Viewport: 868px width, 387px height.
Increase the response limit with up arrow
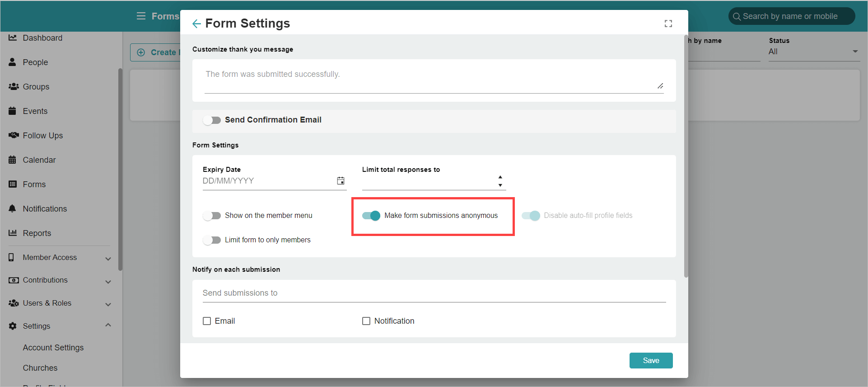[x=500, y=177]
